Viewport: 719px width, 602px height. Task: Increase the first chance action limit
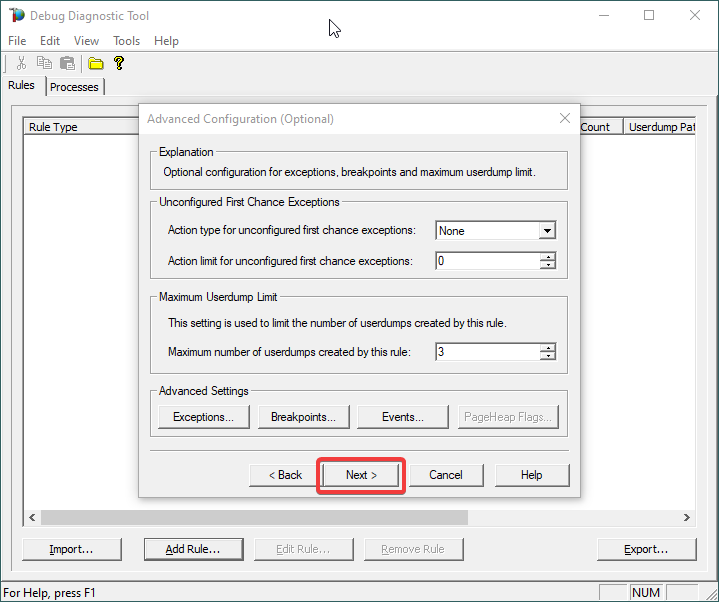tap(547, 257)
